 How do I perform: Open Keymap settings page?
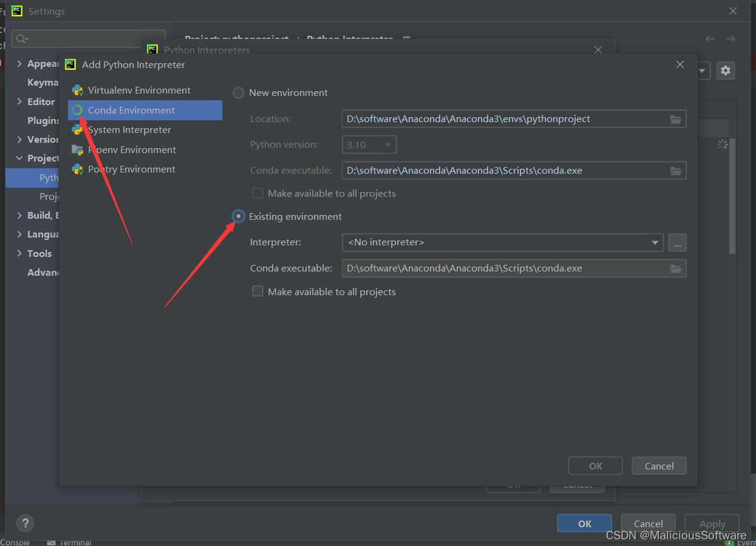click(x=43, y=83)
